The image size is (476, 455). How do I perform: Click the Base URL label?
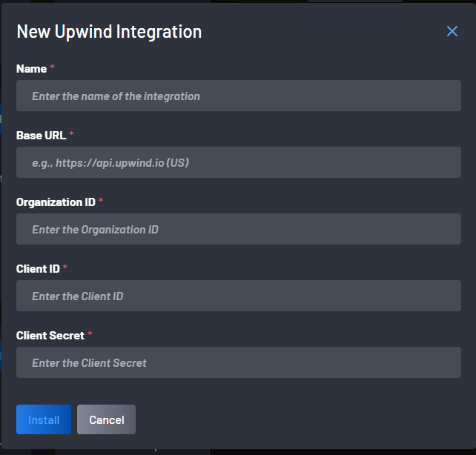pyautogui.click(x=41, y=136)
